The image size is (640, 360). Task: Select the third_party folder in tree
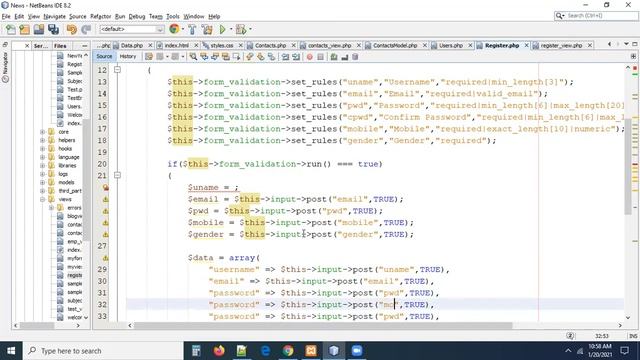[70, 191]
